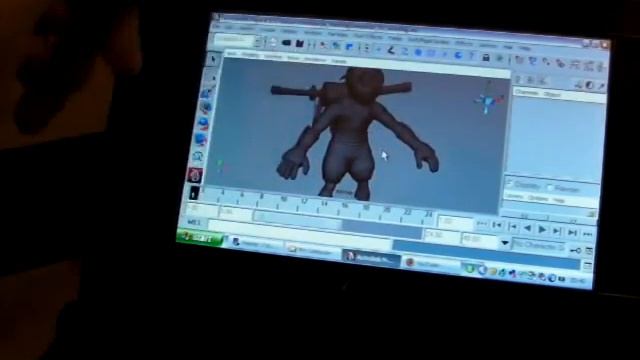
Task: Click the question mark icon on the status line
Action: pyautogui.click(x=472, y=56)
